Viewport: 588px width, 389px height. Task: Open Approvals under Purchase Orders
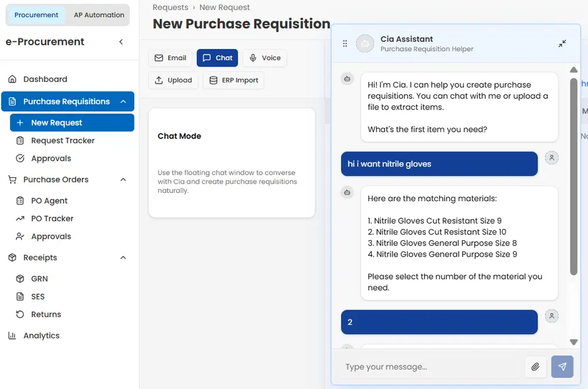[51, 237]
